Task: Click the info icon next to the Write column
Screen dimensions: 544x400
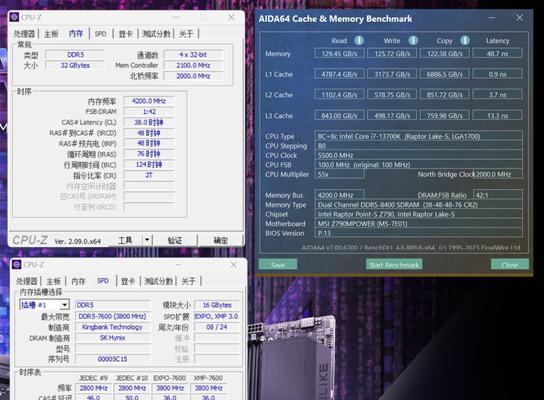Action: click(x=413, y=40)
